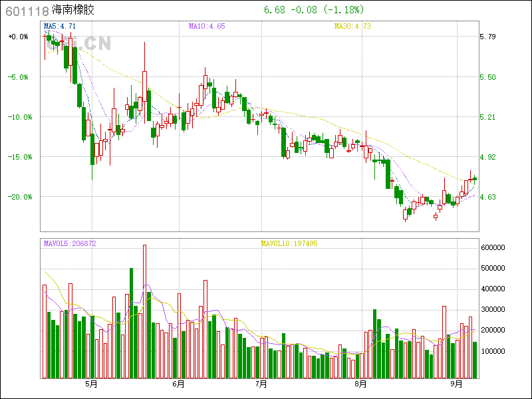Select the -10.0% left axis label
Viewport: 532px width, 399px height.
(x=18, y=117)
